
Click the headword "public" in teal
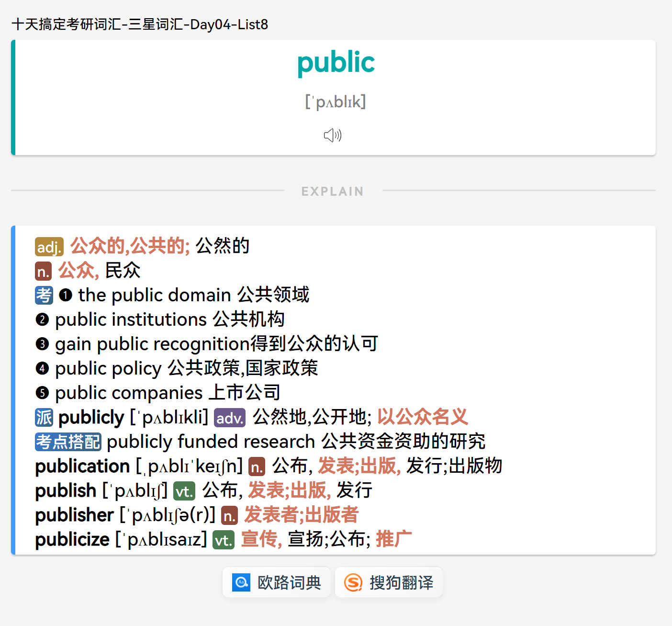pos(336,62)
